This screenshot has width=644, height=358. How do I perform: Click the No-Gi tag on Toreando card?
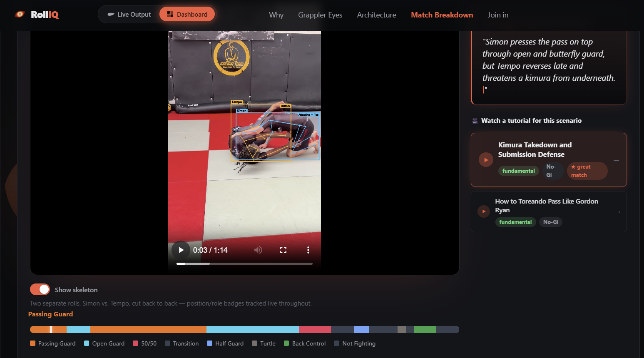pos(550,222)
